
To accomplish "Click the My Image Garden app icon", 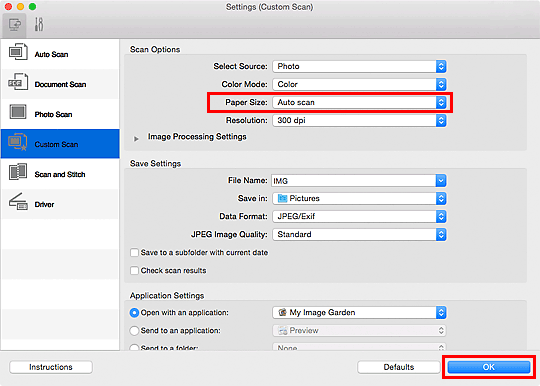I will pyautogui.click(x=282, y=312).
